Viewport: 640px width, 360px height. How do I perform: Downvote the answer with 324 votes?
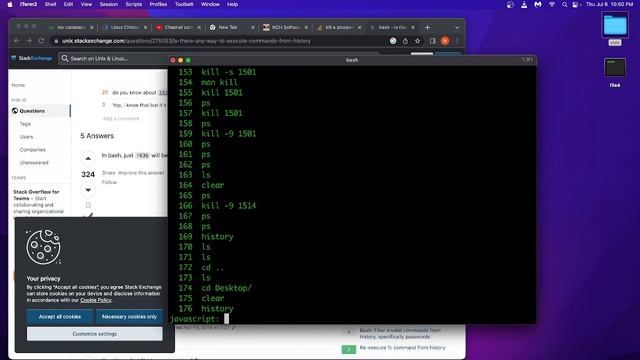tap(88, 190)
